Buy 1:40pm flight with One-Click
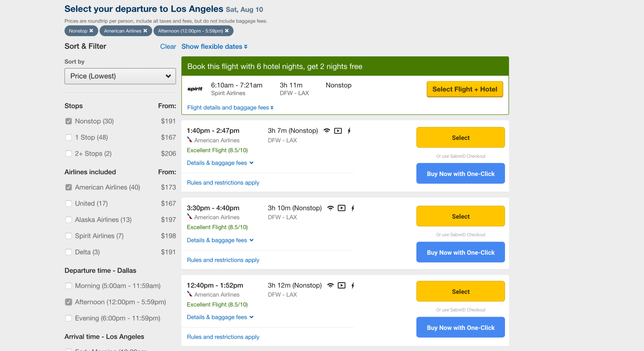 [461, 174]
